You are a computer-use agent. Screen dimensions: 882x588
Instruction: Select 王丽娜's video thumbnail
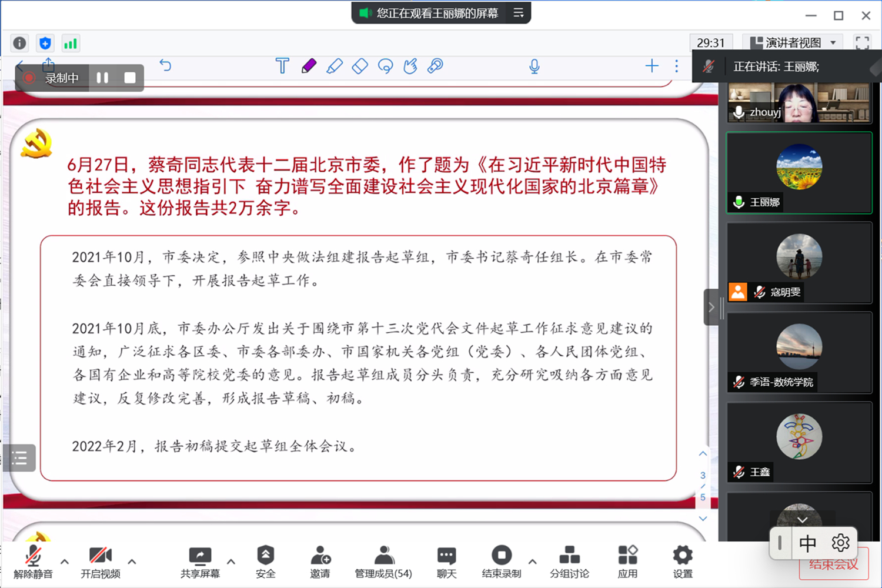coord(799,172)
